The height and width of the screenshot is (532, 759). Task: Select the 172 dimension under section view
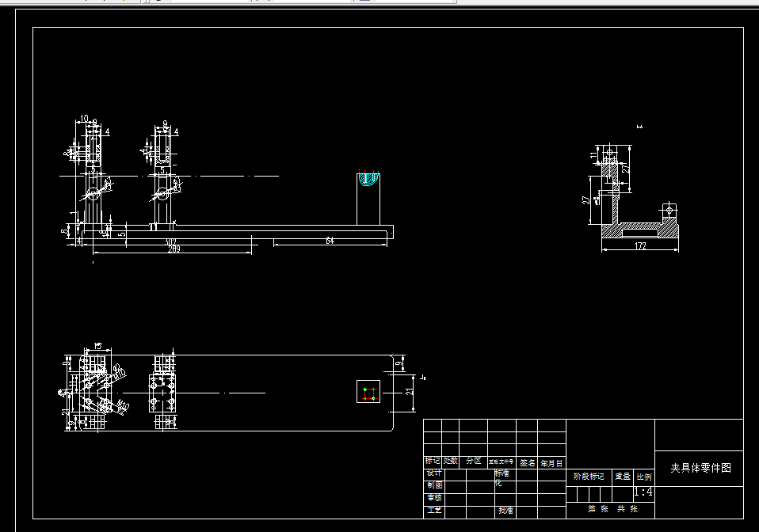tap(640, 245)
